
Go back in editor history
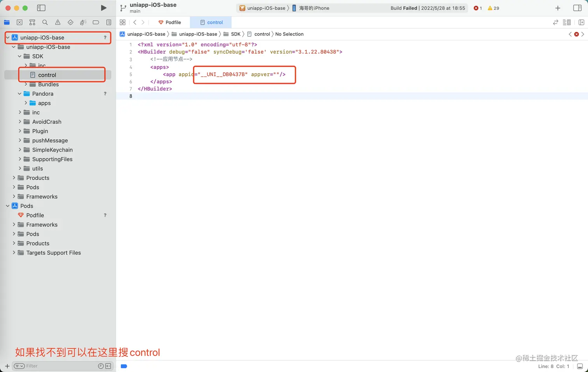tap(135, 22)
